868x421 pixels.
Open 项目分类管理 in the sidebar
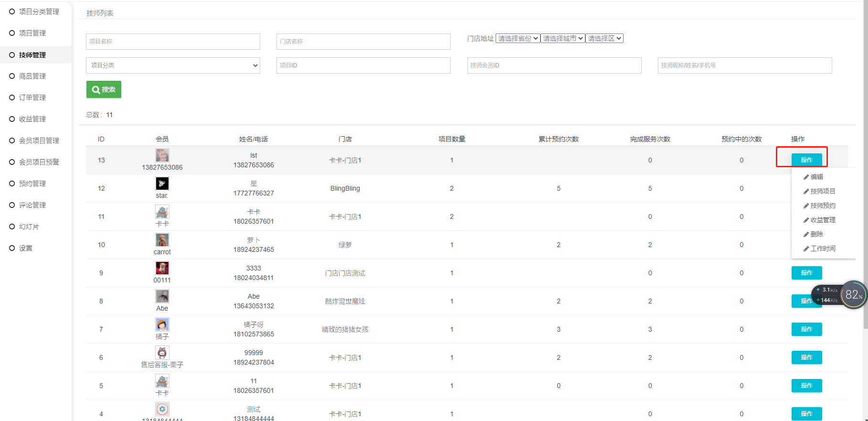click(x=39, y=11)
